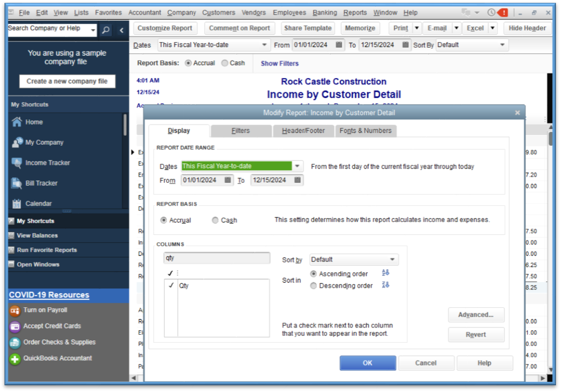
Task: Open the dialog Dates dropdown arrow
Action: point(297,166)
